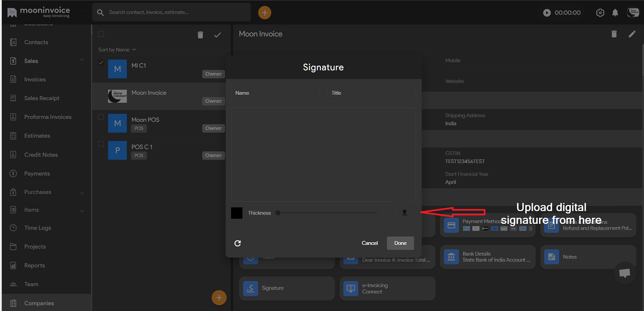Open settings gear icon
The height and width of the screenshot is (311, 644).
(600, 13)
